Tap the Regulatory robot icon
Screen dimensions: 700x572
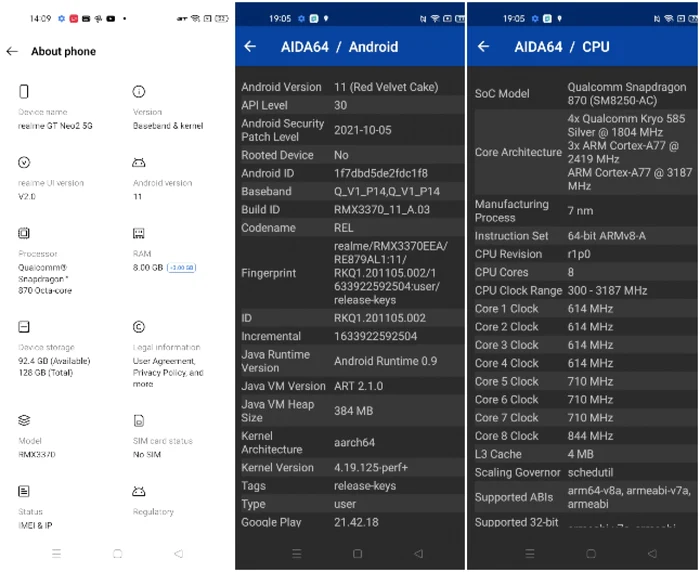point(139,492)
